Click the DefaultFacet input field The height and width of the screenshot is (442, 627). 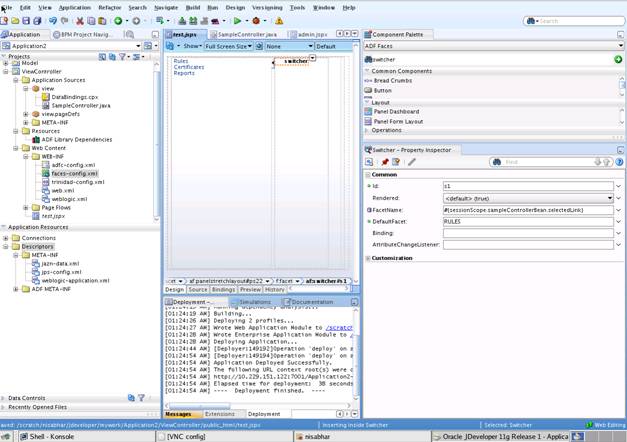(528, 222)
